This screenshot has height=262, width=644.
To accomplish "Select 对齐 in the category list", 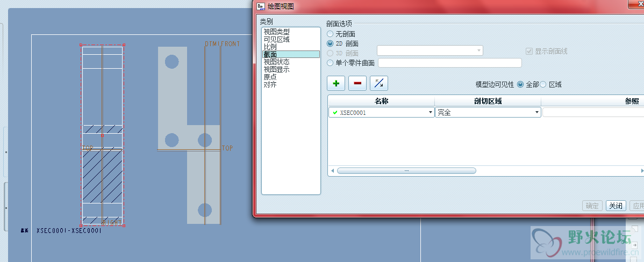I will [x=270, y=84].
